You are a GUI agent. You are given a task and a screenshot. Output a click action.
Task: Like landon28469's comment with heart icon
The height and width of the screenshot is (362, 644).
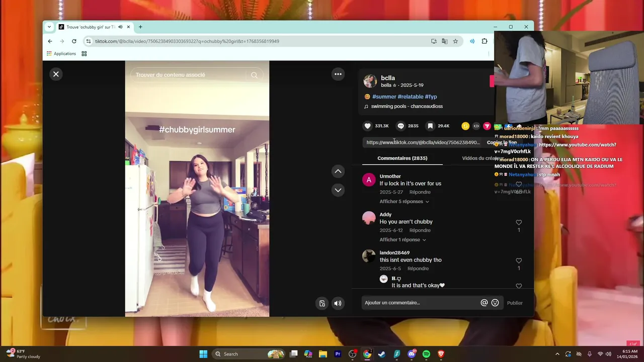(519, 261)
